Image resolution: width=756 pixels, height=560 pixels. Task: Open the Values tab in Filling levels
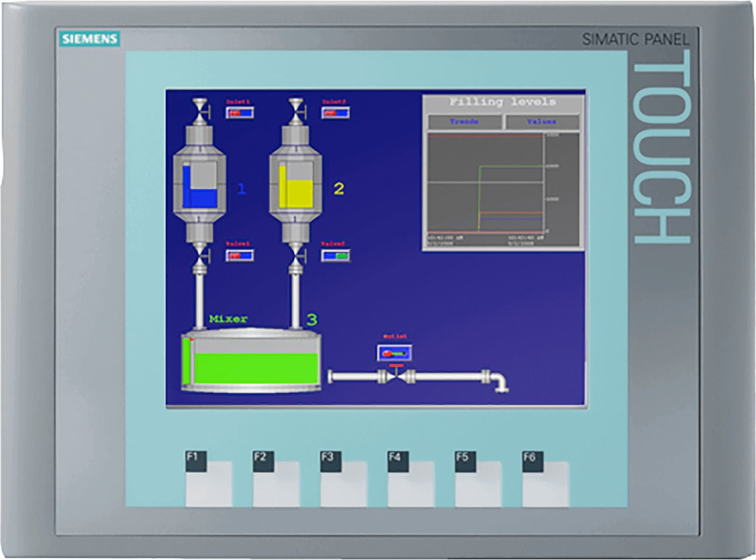[542, 122]
